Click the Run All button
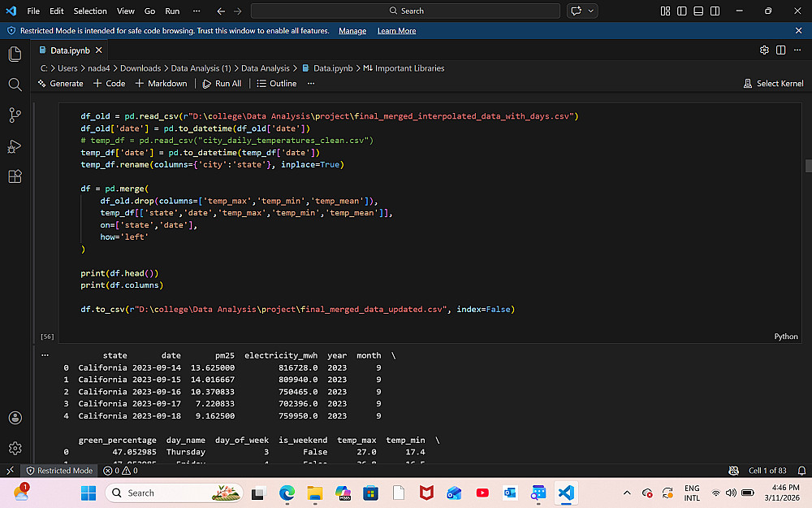 pos(222,84)
